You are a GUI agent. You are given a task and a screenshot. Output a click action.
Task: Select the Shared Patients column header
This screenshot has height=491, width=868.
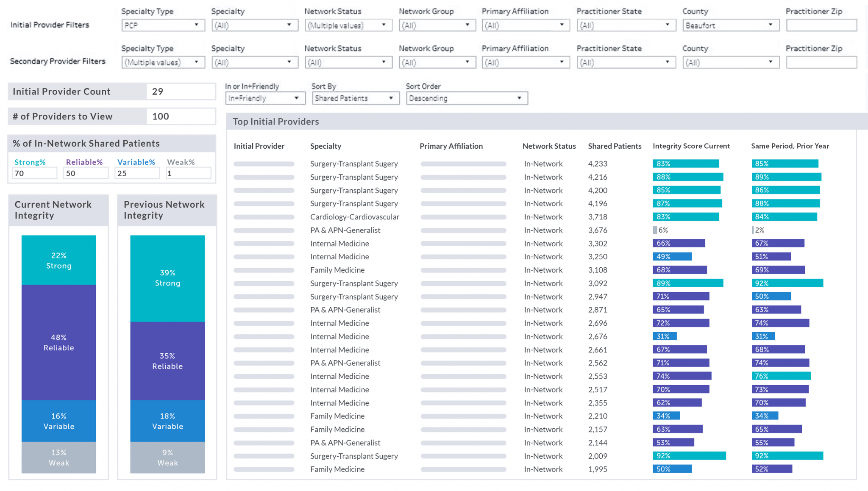615,146
